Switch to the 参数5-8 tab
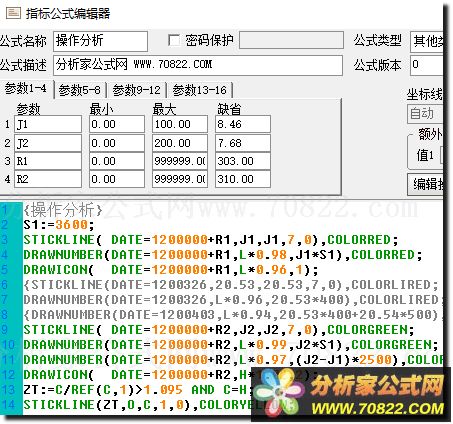The width and height of the screenshot is (453, 424). click(x=80, y=90)
